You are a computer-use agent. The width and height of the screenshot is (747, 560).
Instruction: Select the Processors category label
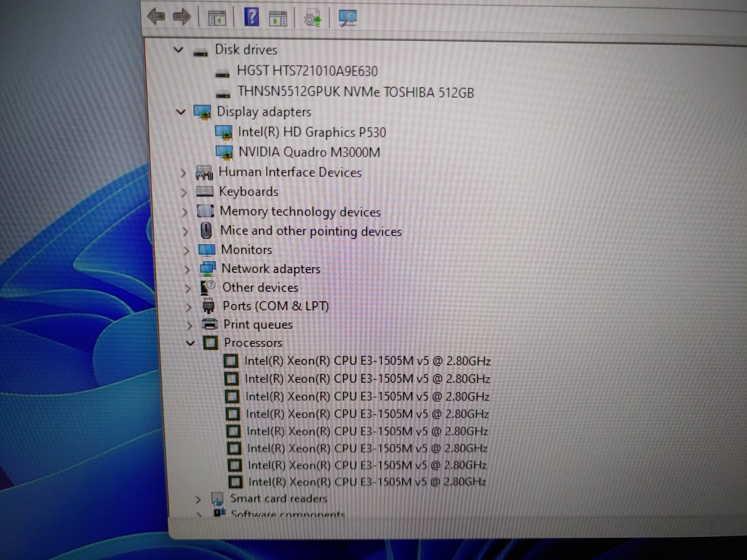click(x=253, y=343)
